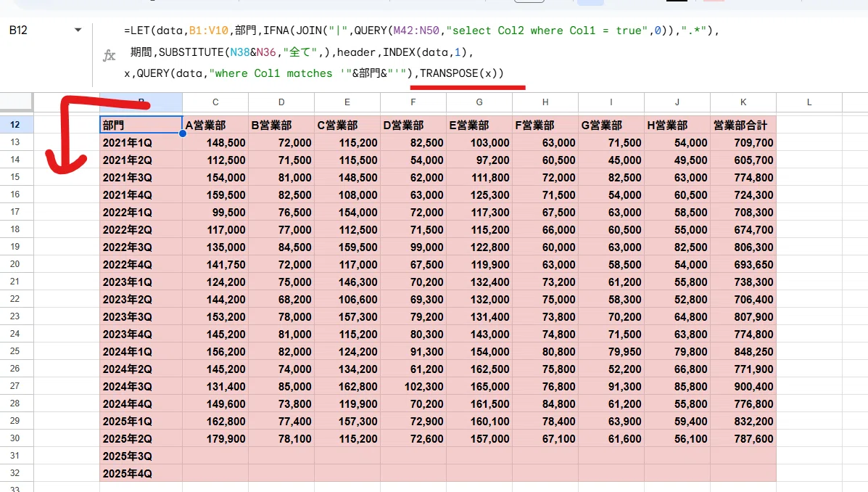Click the A営業部 header cell
This screenshot has width=868, height=492.
215,126
